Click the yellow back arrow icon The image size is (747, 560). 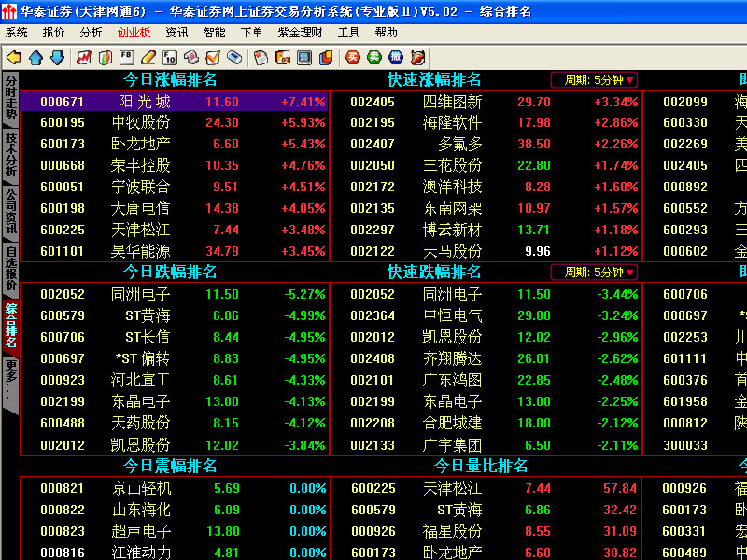(x=14, y=58)
